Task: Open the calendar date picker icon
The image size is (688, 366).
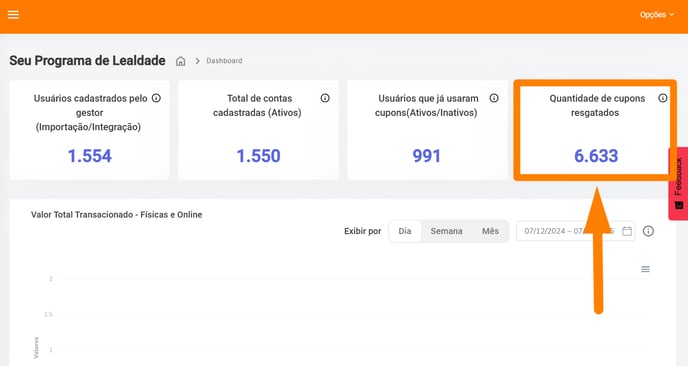Action: pos(627,231)
